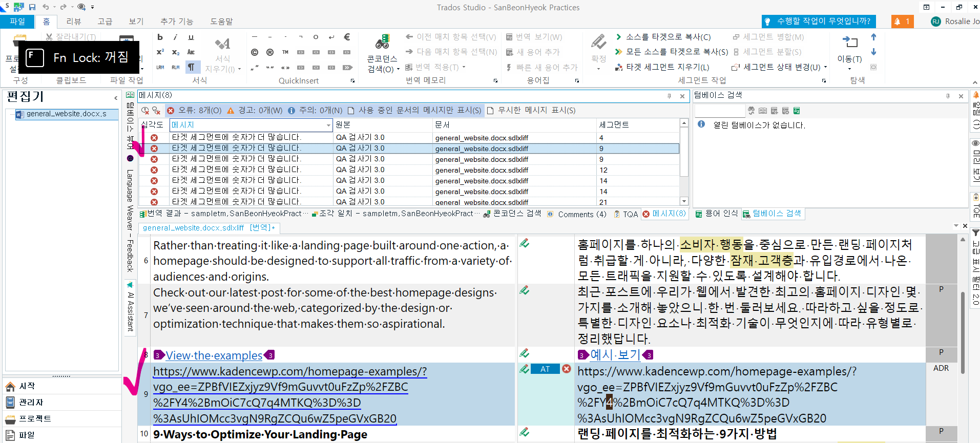This screenshot has width=980, height=443.
Task: Apply bold formatting in the ribbon
Action: click(x=160, y=37)
